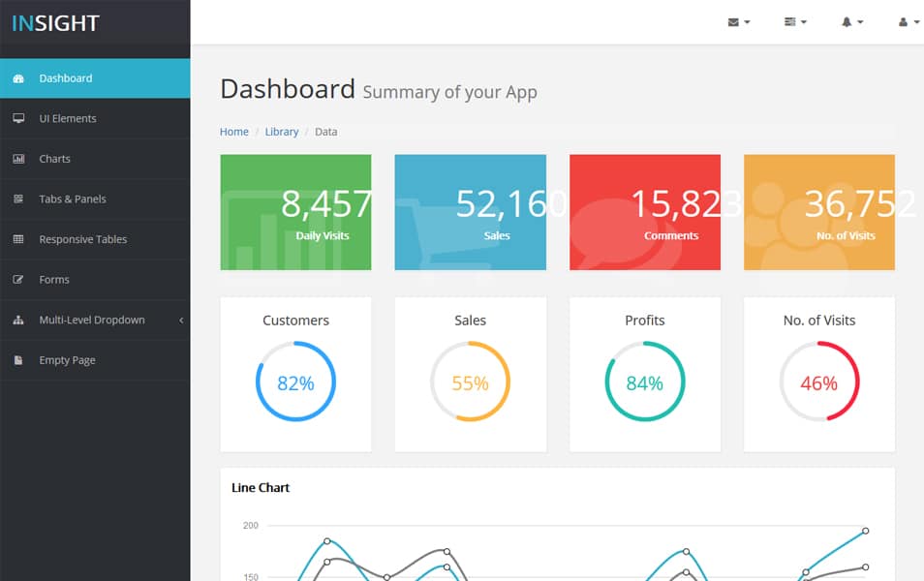This screenshot has height=581, width=924.
Task: Click the Home breadcrumb link
Action: [233, 131]
